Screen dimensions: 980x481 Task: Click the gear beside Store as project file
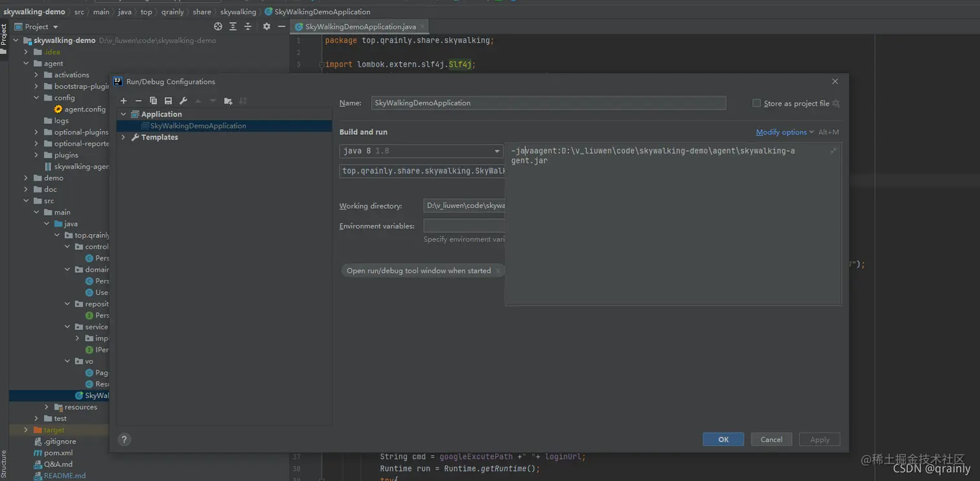[836, 104]
